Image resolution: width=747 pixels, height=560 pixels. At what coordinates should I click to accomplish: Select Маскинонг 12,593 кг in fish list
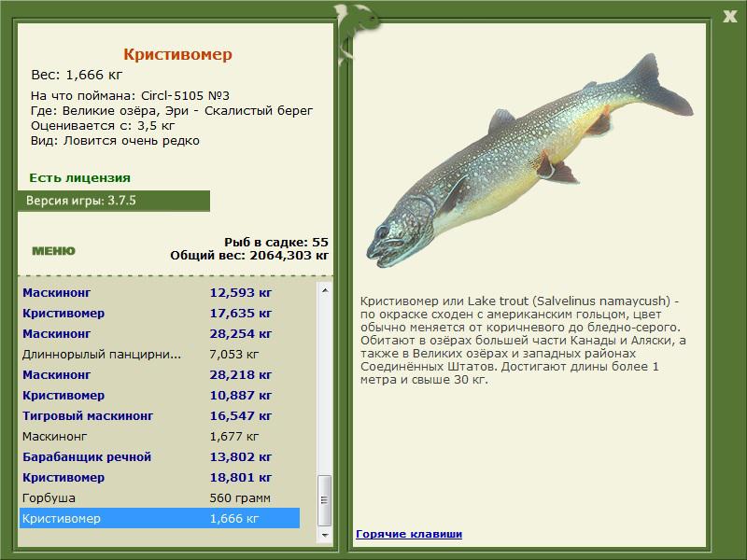pyautogui.click(x=160, y=292)
